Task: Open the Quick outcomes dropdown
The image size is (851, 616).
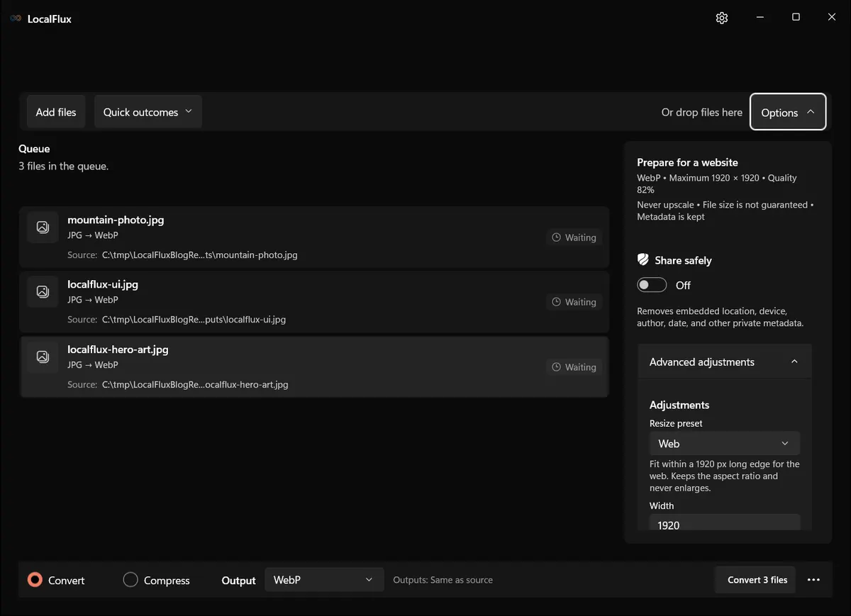Action: [x=148, y=112]
